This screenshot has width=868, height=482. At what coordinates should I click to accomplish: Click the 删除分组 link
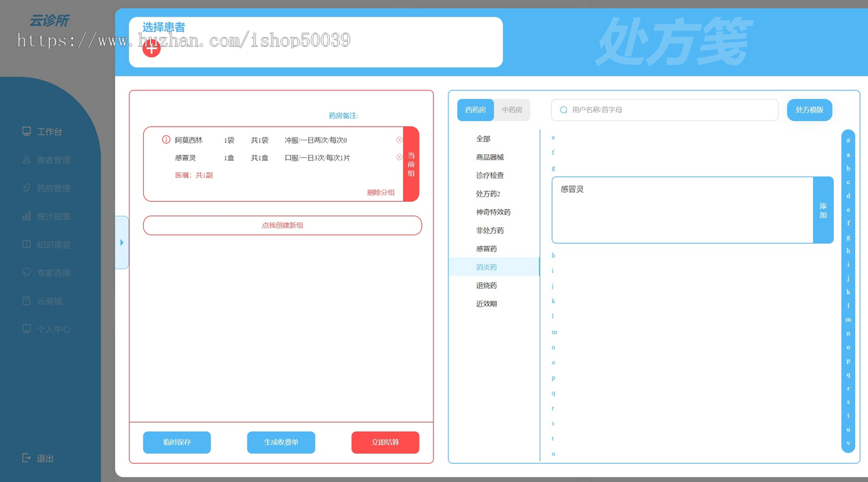click(380, 193)
